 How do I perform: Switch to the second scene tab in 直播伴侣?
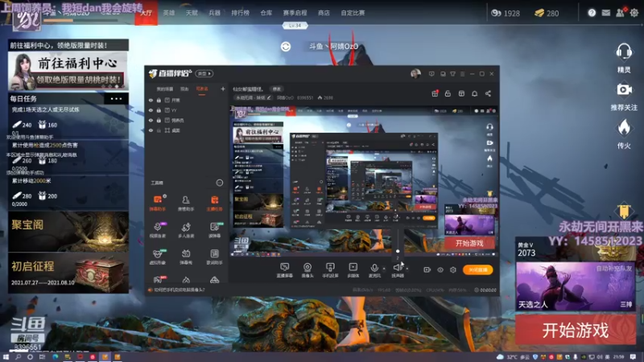tap(184, 88)
